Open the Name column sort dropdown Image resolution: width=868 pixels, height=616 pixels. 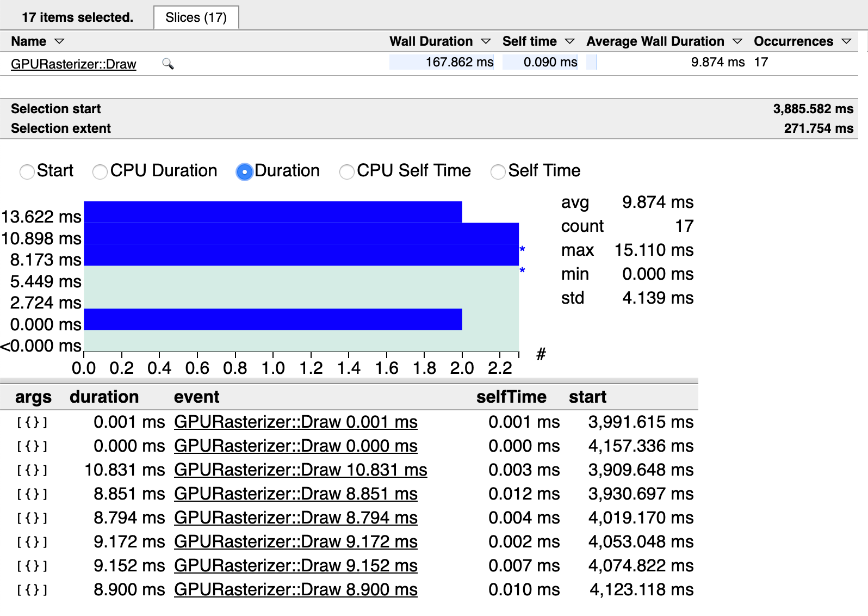coord(60,41)
